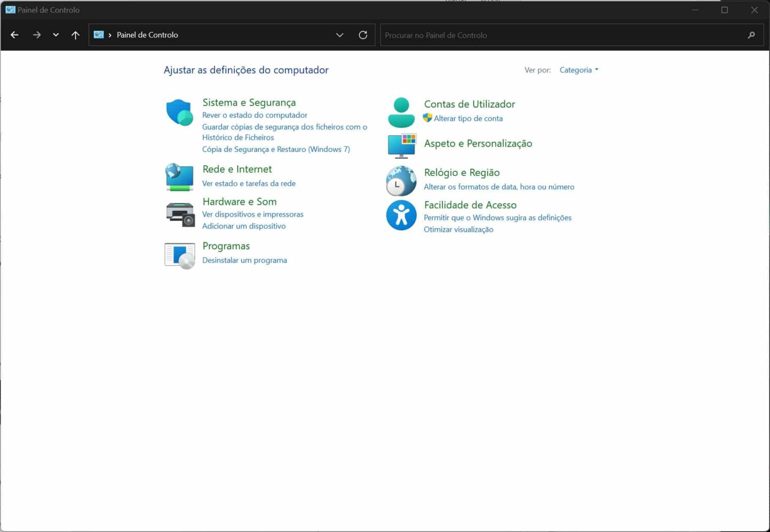Click the Painel de Controlo breadcrumb item
The width and height of the screenshot is (770, 532).
(147, 35)
